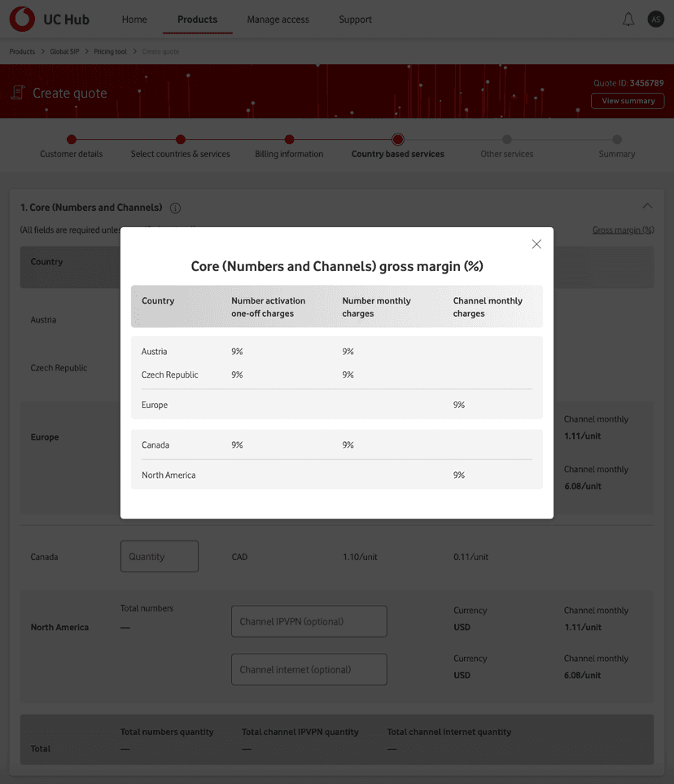Click the North America Channel internet field
The height and width of the screenshot is (784, 674).
[x=309, y=669]
